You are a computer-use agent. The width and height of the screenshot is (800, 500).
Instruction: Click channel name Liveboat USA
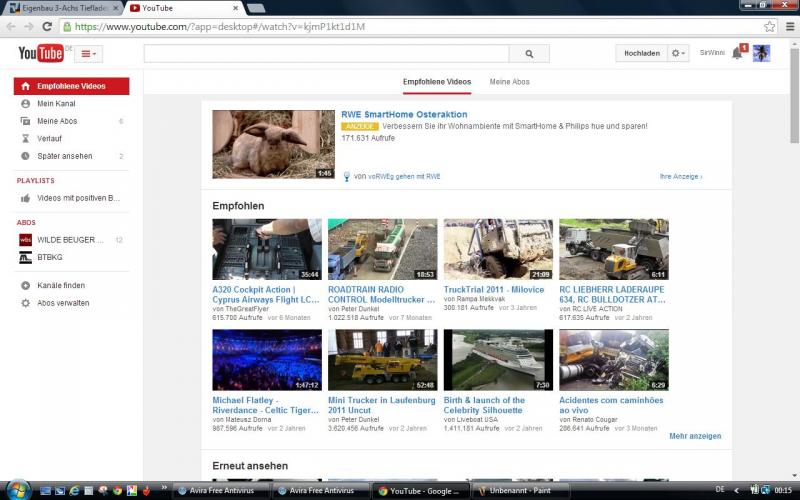477,419
